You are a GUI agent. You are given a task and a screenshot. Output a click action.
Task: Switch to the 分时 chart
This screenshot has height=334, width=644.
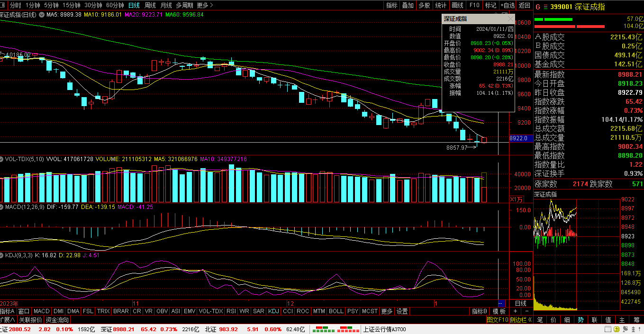point(16,5)
